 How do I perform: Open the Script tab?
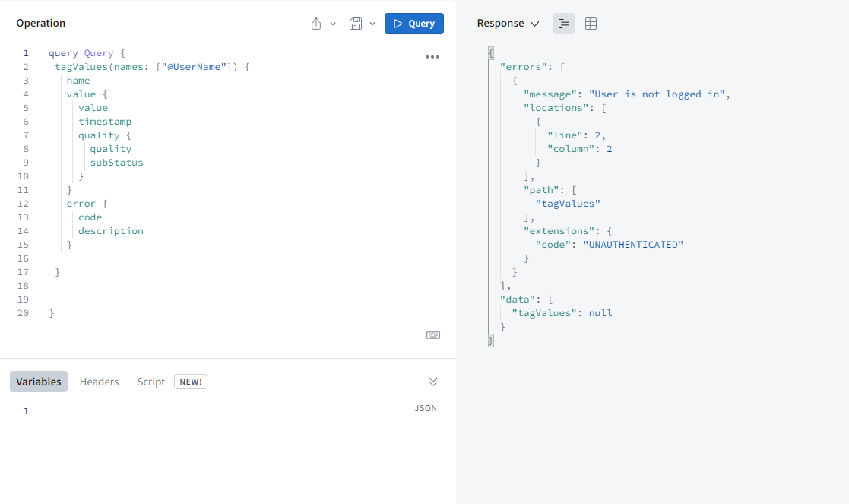(150, 382)
